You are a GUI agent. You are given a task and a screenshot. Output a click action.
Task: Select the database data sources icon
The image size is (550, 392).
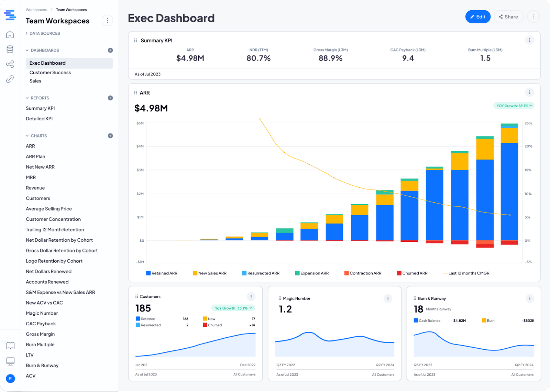(10, 49)
